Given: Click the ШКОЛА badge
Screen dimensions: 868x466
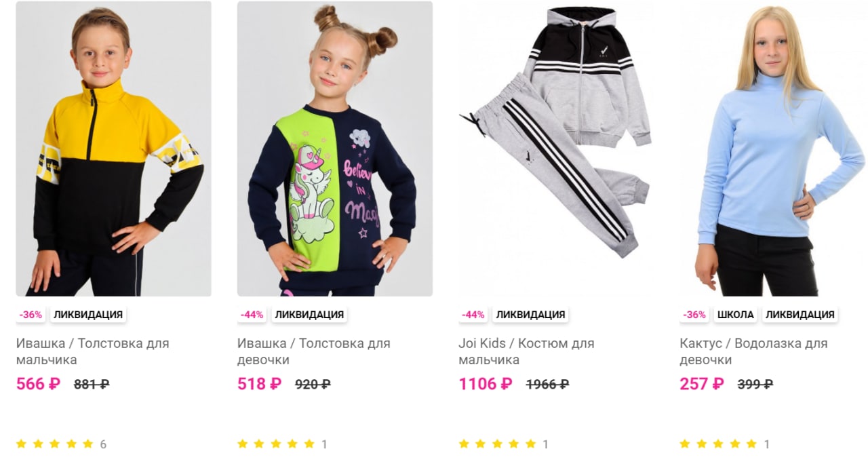Looking at the screenshot, I should click(x=735, y=315).
